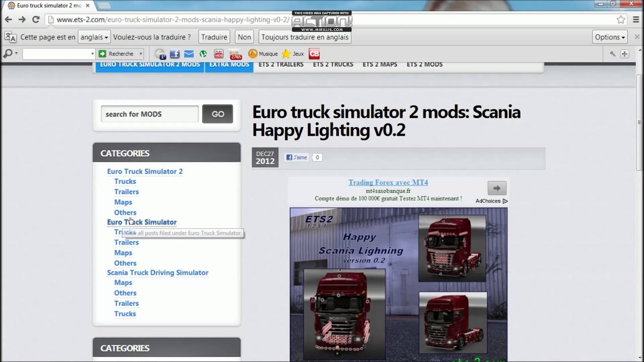This screenshot has width=644, height=362.
Task: Click the AdChoices icon
Action: (505, 201)
